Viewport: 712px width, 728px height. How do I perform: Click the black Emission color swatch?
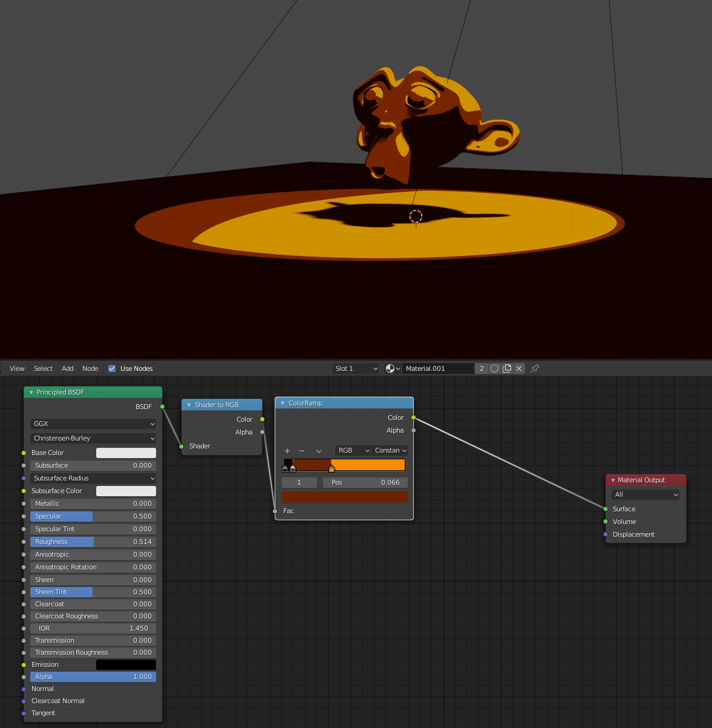coord(126,664)
